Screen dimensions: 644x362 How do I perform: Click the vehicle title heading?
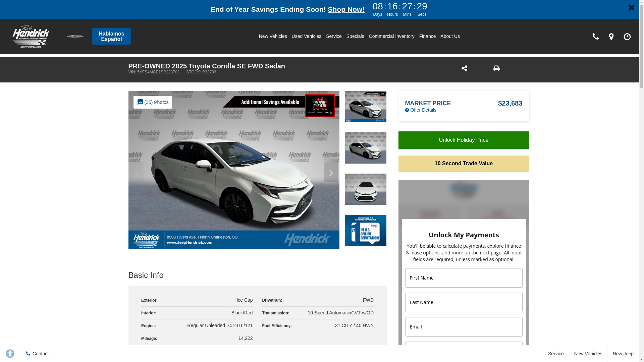[x=207, y=66]
